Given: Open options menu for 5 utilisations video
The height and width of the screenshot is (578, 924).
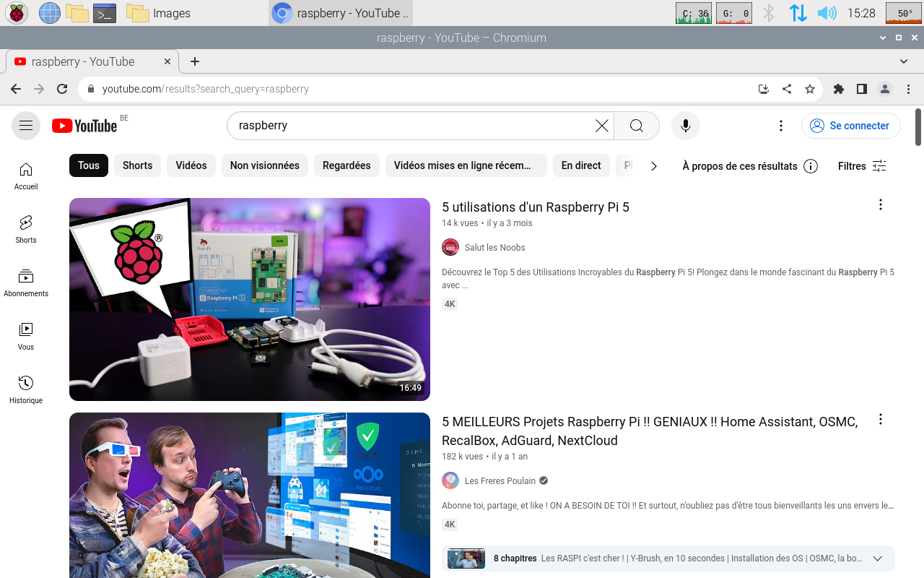Looking at the screenshot, I should coord(880,204).
